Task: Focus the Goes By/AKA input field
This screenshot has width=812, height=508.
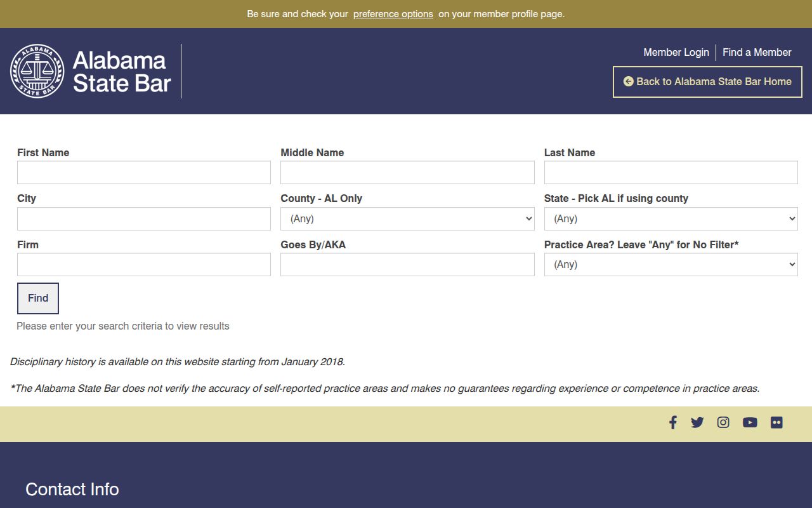Action: [x=407, y=264]
